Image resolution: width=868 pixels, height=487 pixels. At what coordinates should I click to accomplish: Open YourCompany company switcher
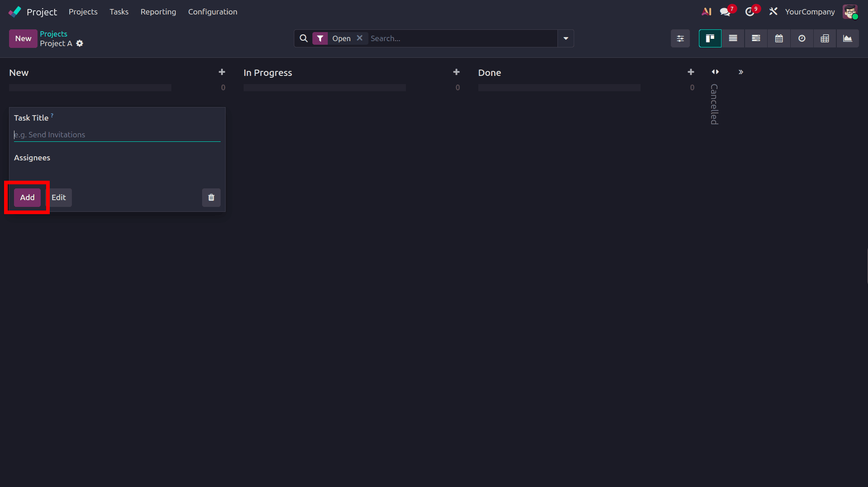tap(810, 12)
